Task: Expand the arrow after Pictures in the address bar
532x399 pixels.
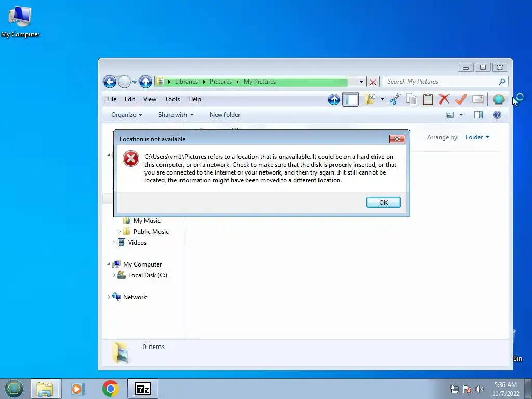Action: click(x=237, y=82)
